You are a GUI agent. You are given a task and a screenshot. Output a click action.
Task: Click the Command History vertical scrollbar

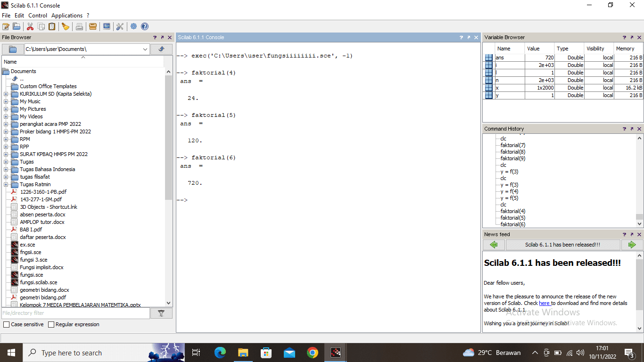639,217
